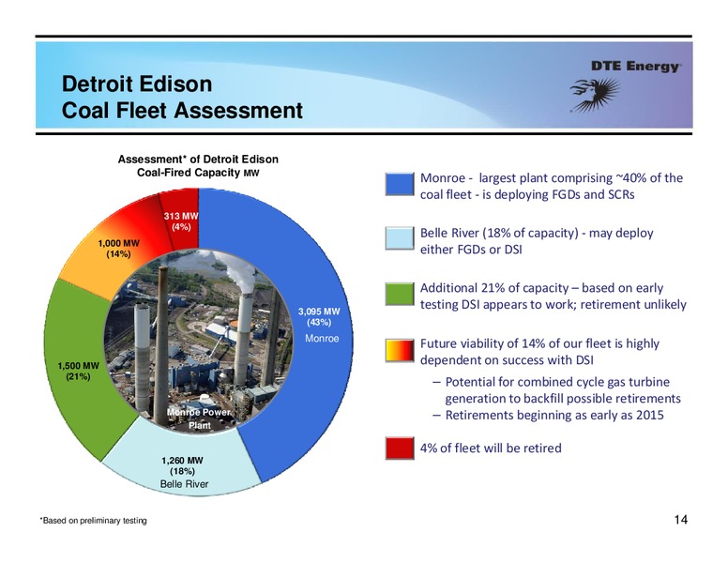Click the light blue Belle River legend swatch
Viewport: 728px width, 563px height.
click(400, 238)
